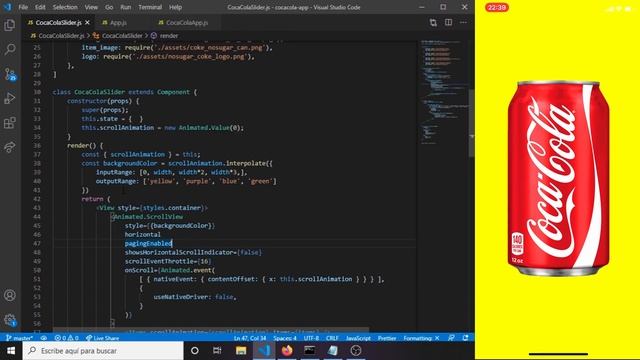The width and height of the screenshot is (640, 360).
Task: Click the Prettier status item
Action: [x=387, y=338]
